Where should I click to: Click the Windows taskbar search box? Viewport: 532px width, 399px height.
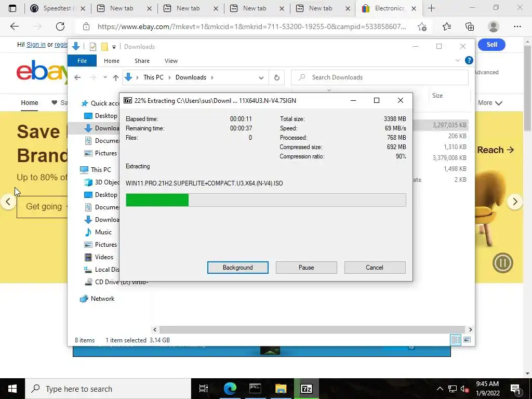click(108, 389)
